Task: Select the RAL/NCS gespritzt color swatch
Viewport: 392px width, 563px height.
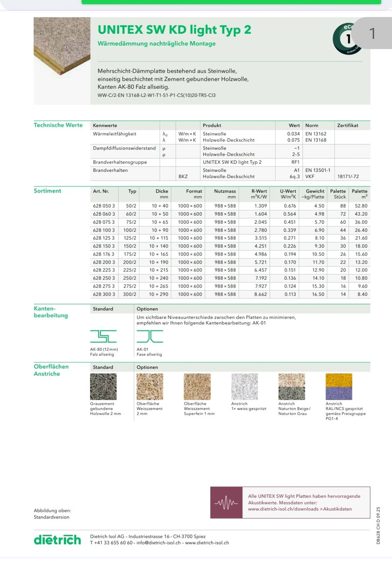Action: (x=339, y=387)
